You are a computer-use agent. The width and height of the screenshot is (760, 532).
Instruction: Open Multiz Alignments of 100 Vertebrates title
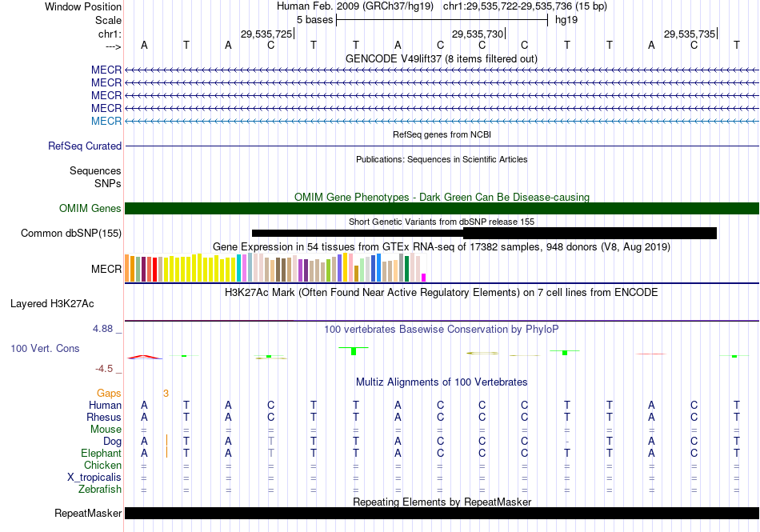[x=442, y=382]
